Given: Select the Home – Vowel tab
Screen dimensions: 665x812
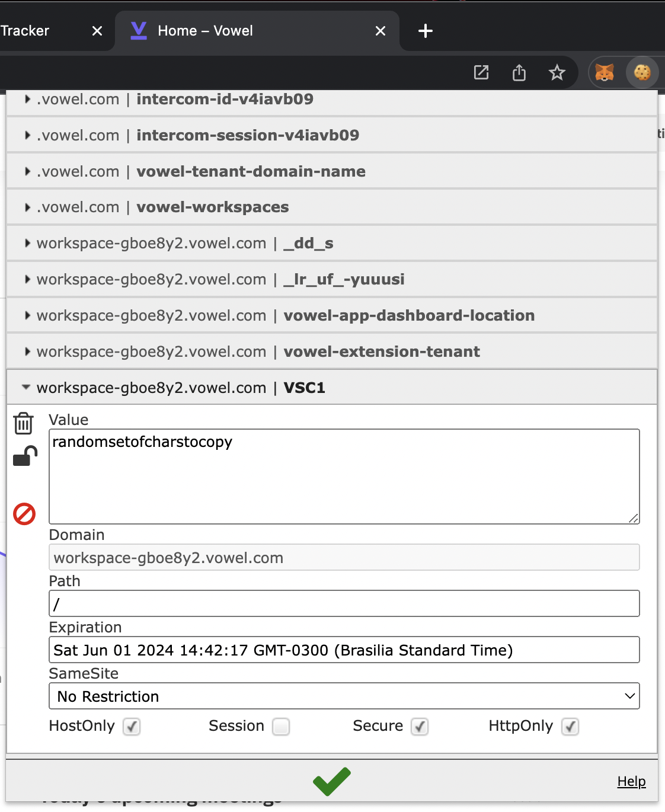Looking at the screenshot, I should tap(204, 30).
